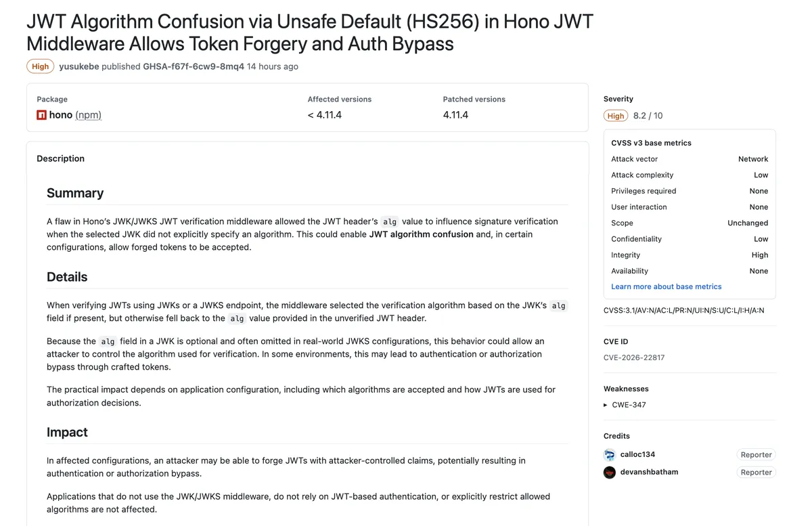Click the (npm) ecosystem label
Viewport: 812px width, 526px height.
88,115
